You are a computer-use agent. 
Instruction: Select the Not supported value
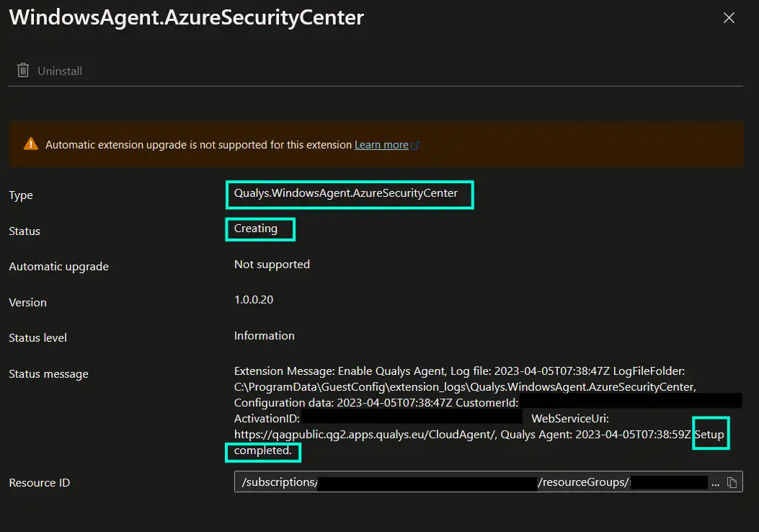(x=272, y=265)
